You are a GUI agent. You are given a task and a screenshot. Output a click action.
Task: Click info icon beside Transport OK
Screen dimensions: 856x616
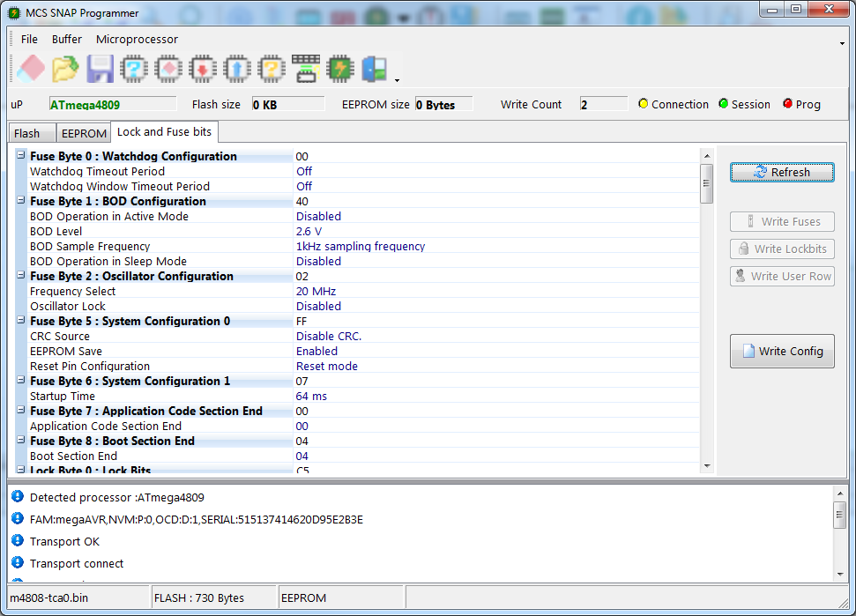(x=18, y=540)
